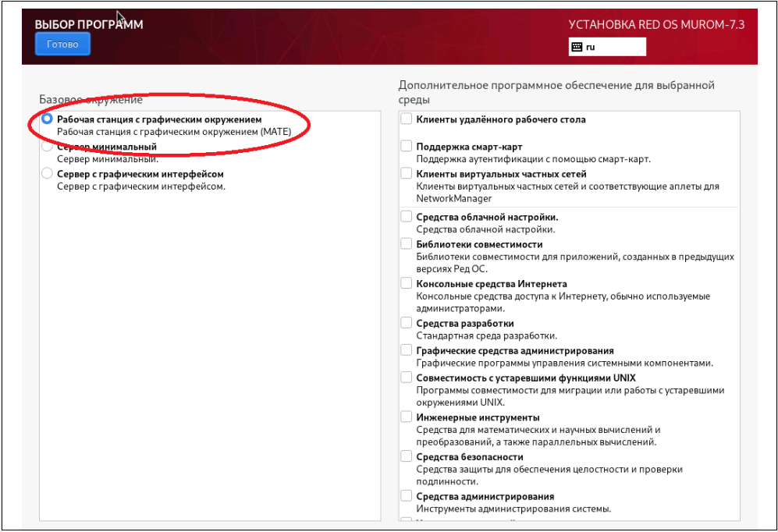Enable Средства безопасности checkbox
778x532 pixels.
pyautogui.click(x=407, y=456)
